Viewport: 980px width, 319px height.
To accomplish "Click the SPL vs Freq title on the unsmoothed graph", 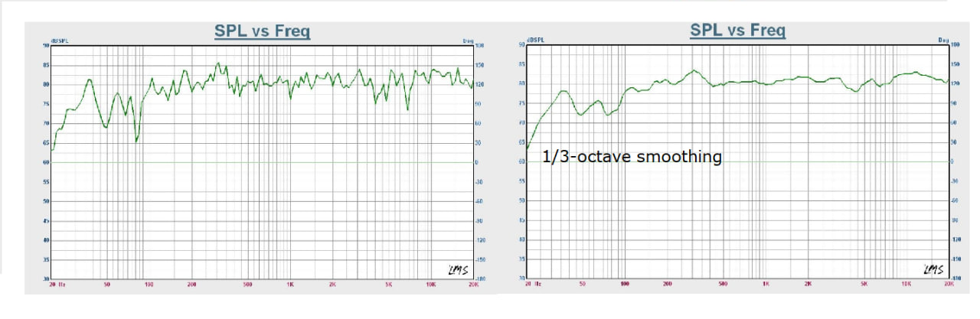I will (x=262, y=32).
